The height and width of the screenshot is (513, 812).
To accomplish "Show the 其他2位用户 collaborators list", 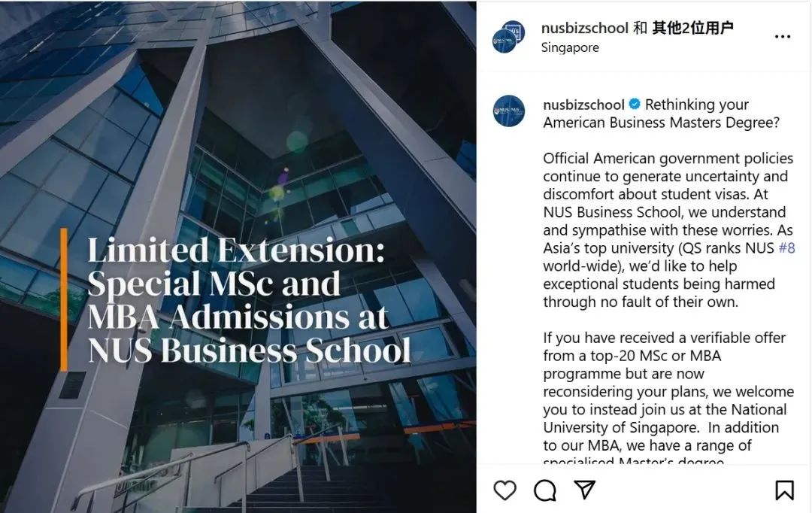I will pos(693,28).
